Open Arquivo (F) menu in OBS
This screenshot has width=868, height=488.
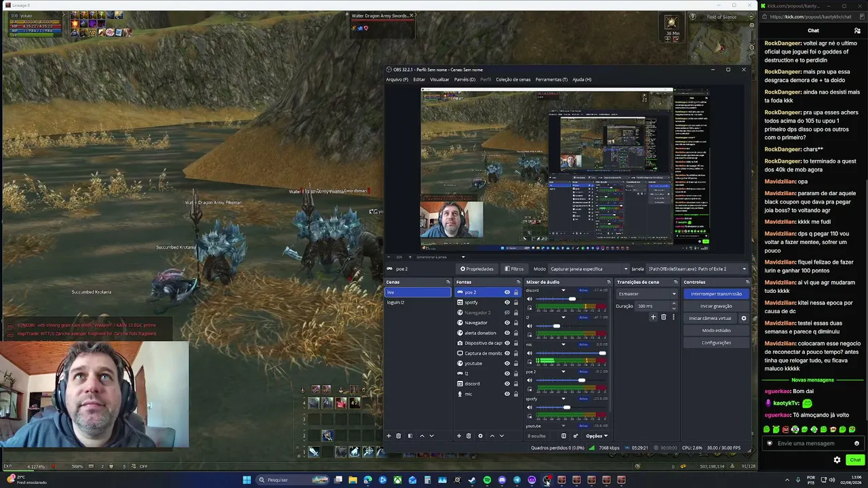397,79
